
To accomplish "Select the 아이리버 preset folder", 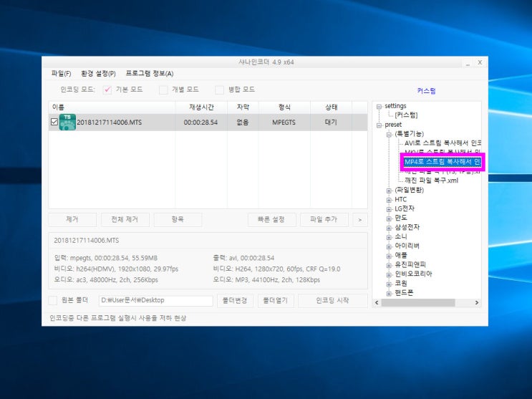I will pos(407,246).
